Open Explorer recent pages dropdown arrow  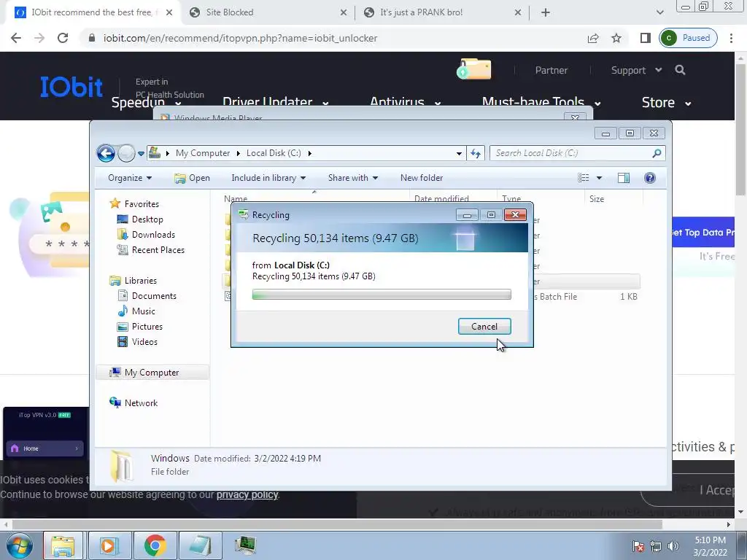click(x=141, y=154)
